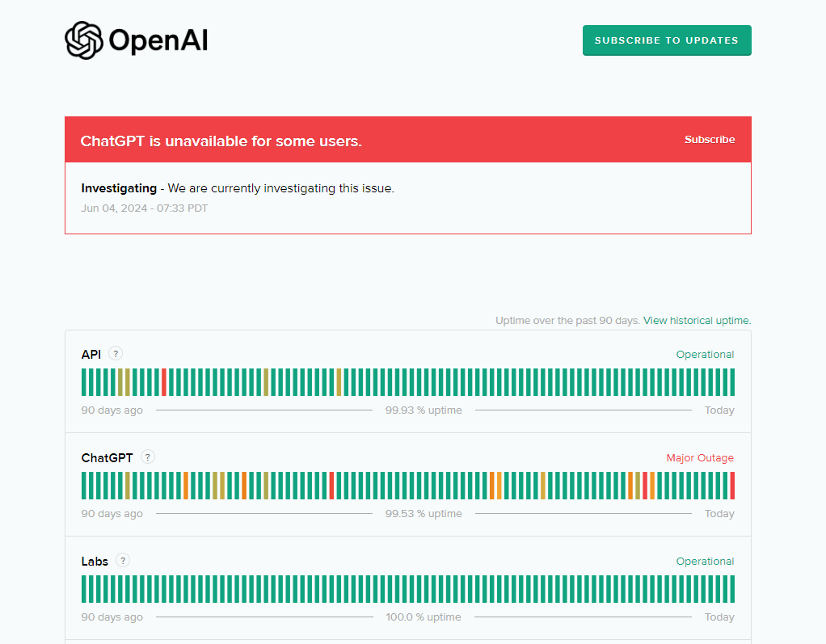Click 'Today' under the Labs chart
Viewport: 826px width, 644px height.
coord(719,617)
